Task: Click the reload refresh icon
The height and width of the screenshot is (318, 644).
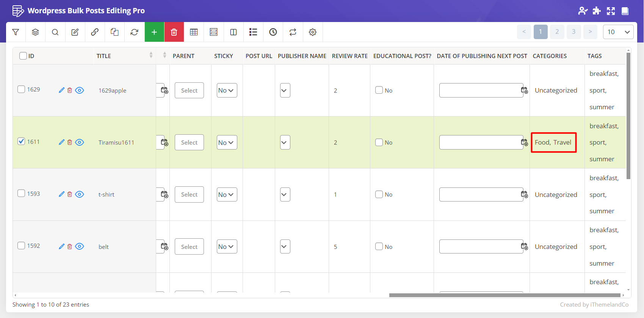Action: pyautogui.click(x=134, y=32)
